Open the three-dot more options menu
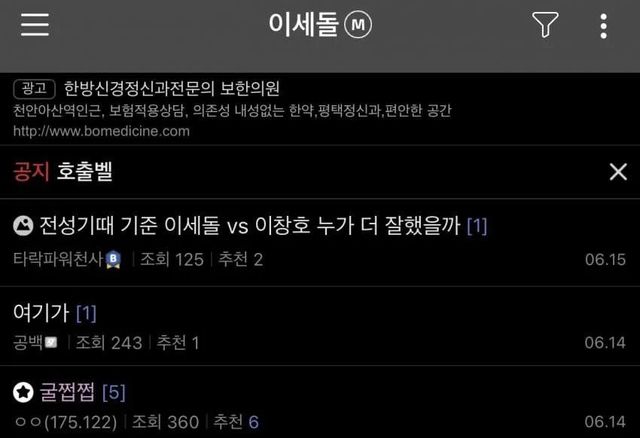The width and height of the screenshot is (640, 438). click(603, 26)
